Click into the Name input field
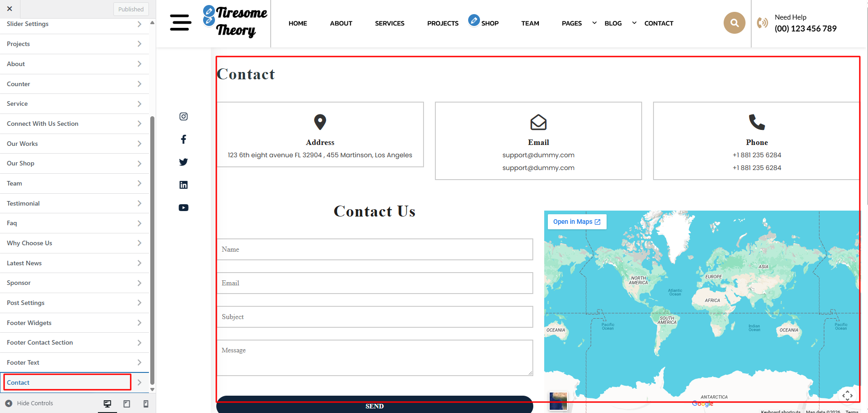 click(375, 249)
